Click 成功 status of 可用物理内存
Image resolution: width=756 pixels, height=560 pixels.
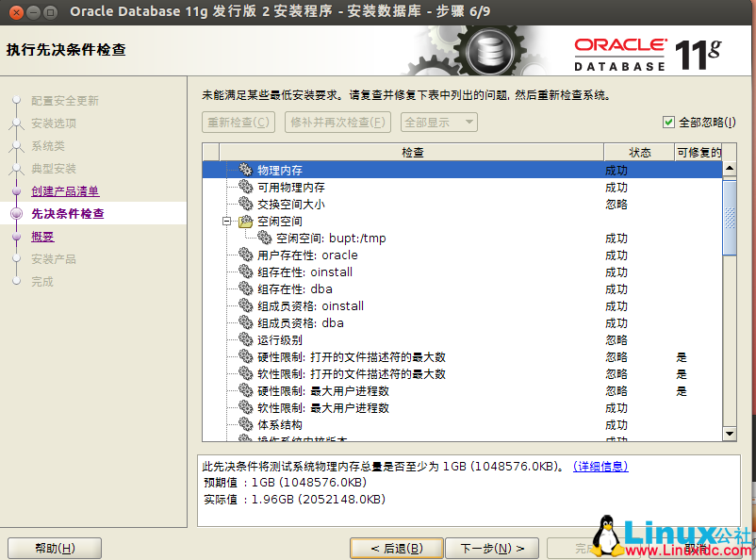(x=616, y=188)
